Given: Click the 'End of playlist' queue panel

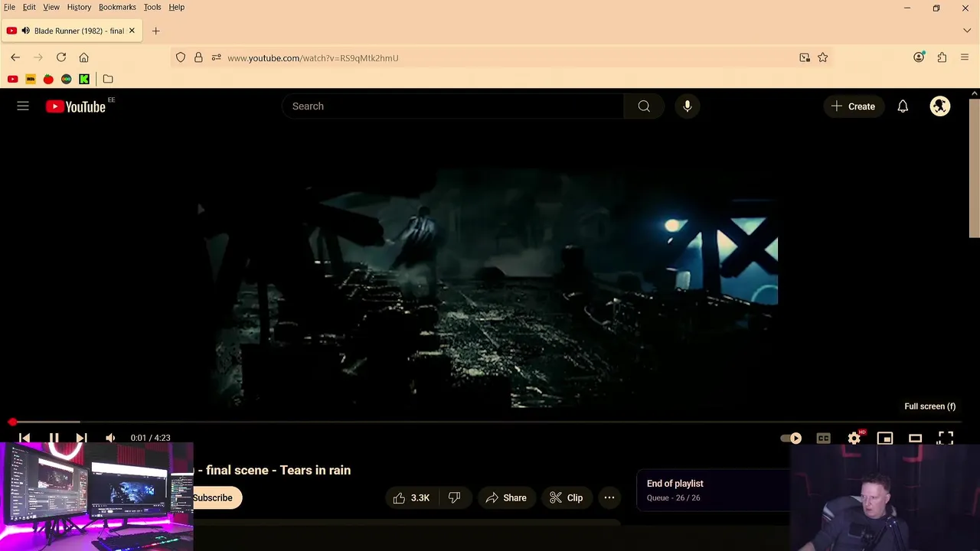Looking at the screenshot, I should [713, 490].
